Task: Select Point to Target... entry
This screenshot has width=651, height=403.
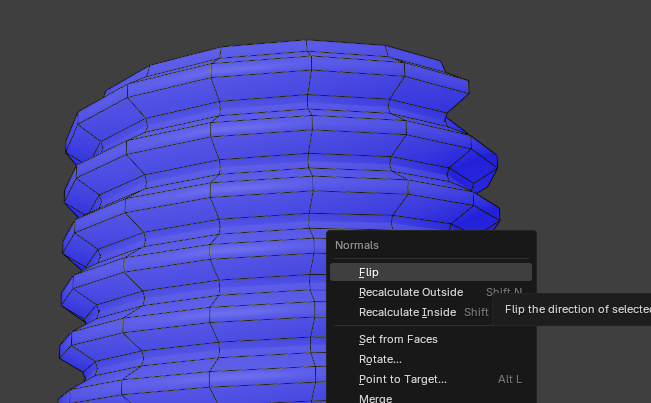Action: click(431, 379)
